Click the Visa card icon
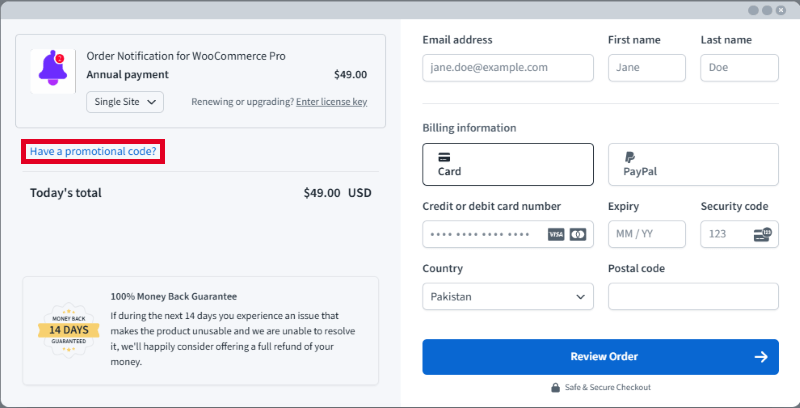 coord(556,234)
